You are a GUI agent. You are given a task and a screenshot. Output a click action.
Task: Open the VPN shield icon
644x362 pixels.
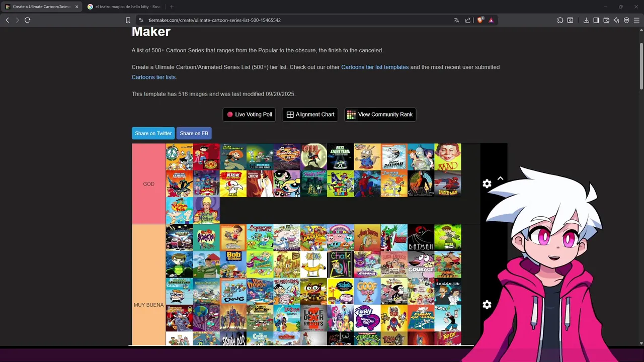click(626, 20)
